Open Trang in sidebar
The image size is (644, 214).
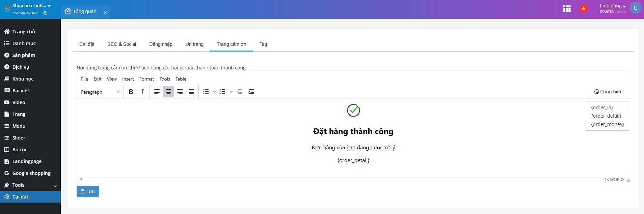click(x=30, y=114)
